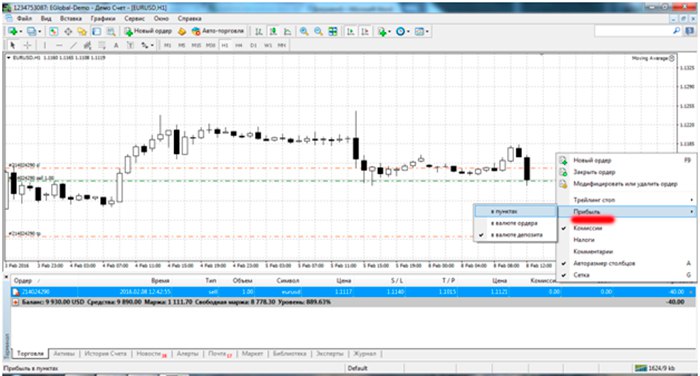Open the arrows objects dropdown in drawing toolbar
700x376 pixels.
coord(147,45)
